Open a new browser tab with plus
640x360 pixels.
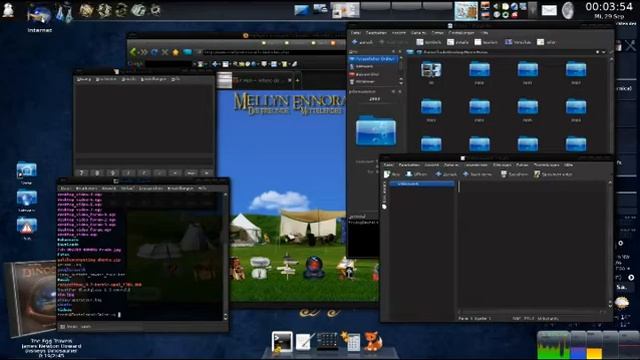(298, 80)
